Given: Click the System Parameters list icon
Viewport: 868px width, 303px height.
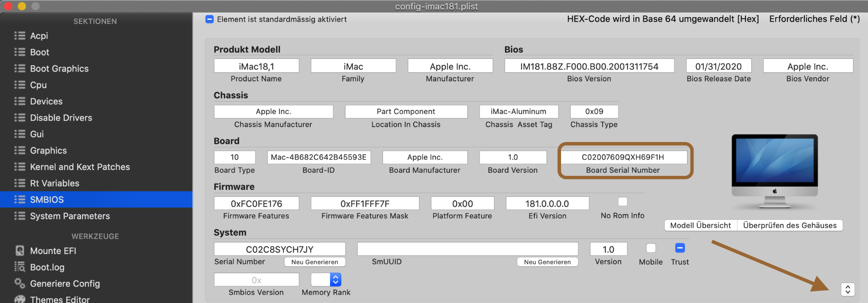Looking at the screenshot, I should (19, 216).
